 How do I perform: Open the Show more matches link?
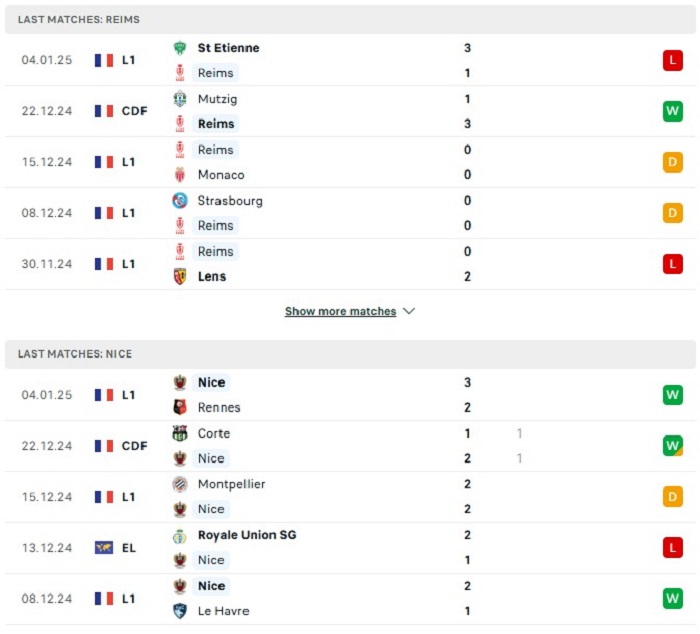pos(341,311)
